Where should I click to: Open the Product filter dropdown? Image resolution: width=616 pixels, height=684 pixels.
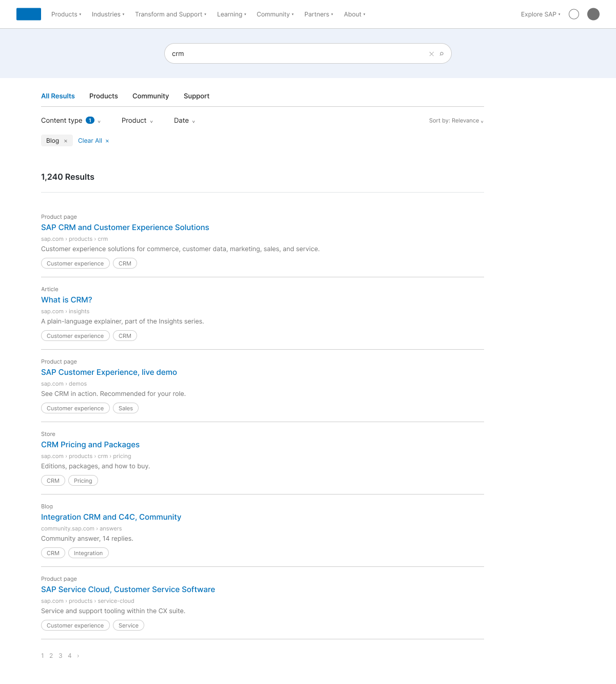click(x=137, y=121)
